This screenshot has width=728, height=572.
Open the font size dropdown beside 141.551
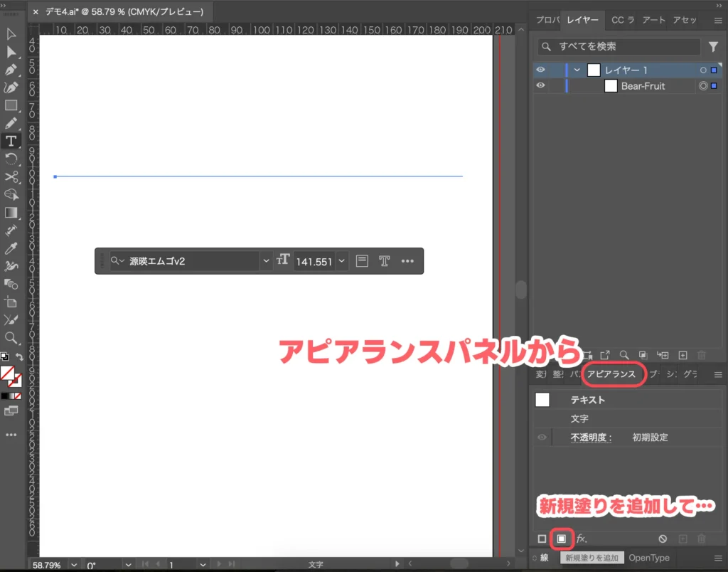click(341, 260)
